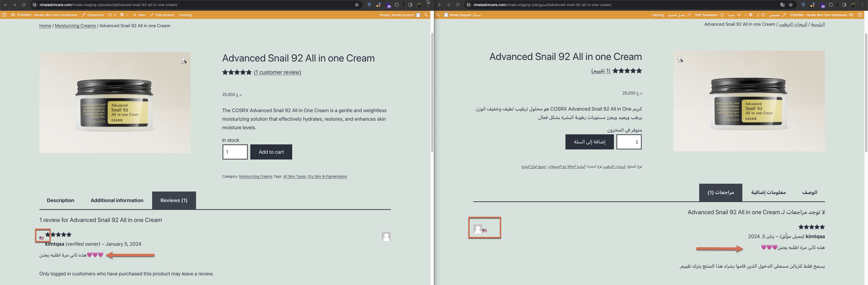Click the US flag icon beside English review stars
The height and width of the screenshot is (285, 868).
(41, 238)
